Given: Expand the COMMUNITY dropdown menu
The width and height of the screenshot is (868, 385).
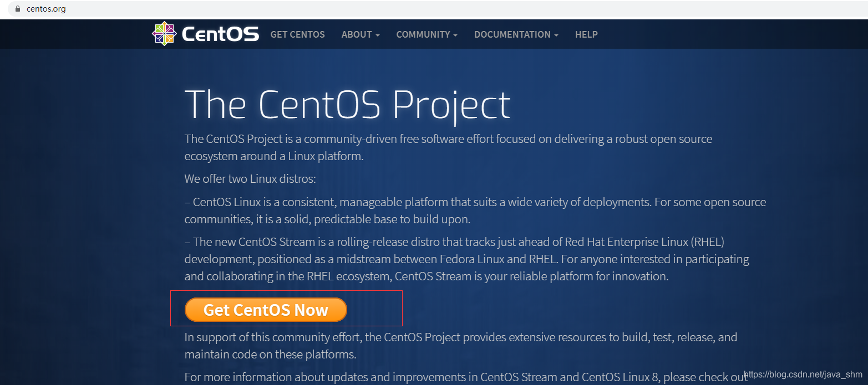Looking at the screenshot, I should (x=427, y=34).
